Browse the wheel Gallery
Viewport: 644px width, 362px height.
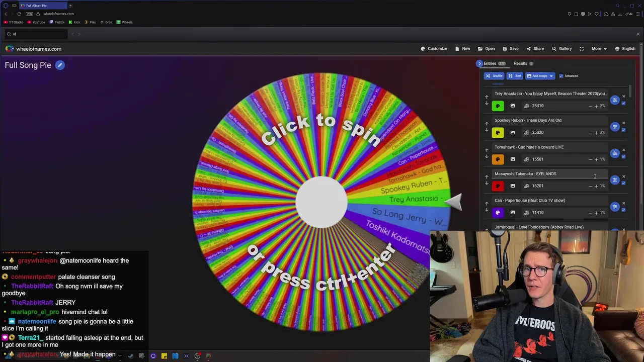tap(561, 49)
